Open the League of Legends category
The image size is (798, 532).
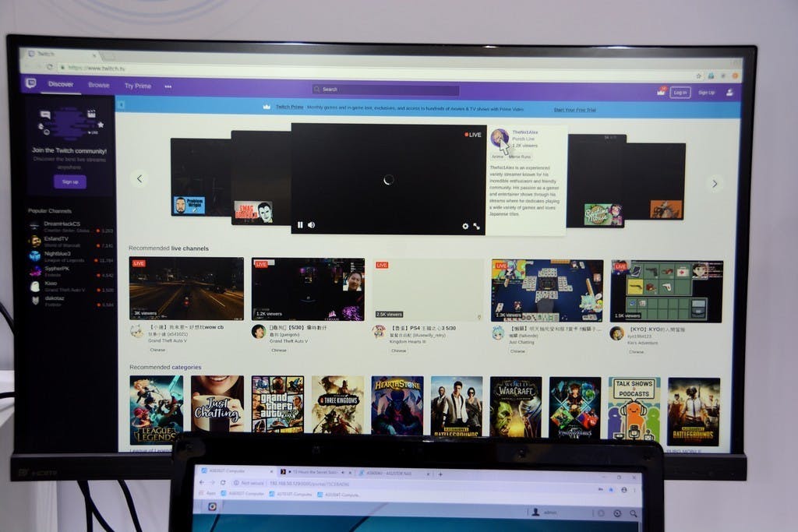click(x=156, y=410)
